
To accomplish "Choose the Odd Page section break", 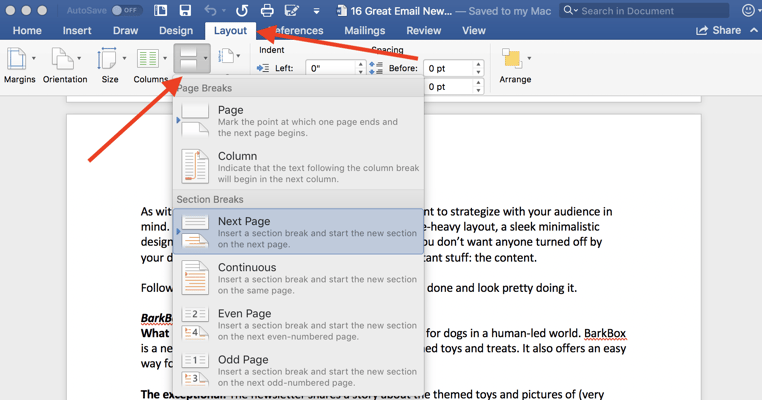I will [x=298, y=370].
